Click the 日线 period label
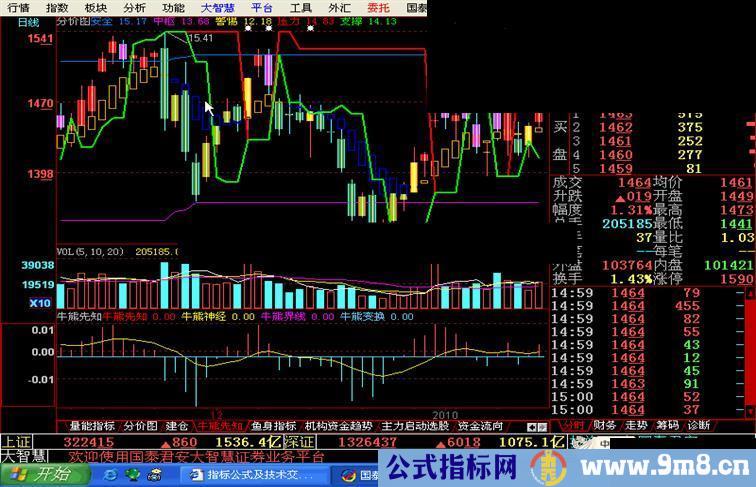Image resolution: width=756 pixels, height=487 pixels. (x=28, y=22)
